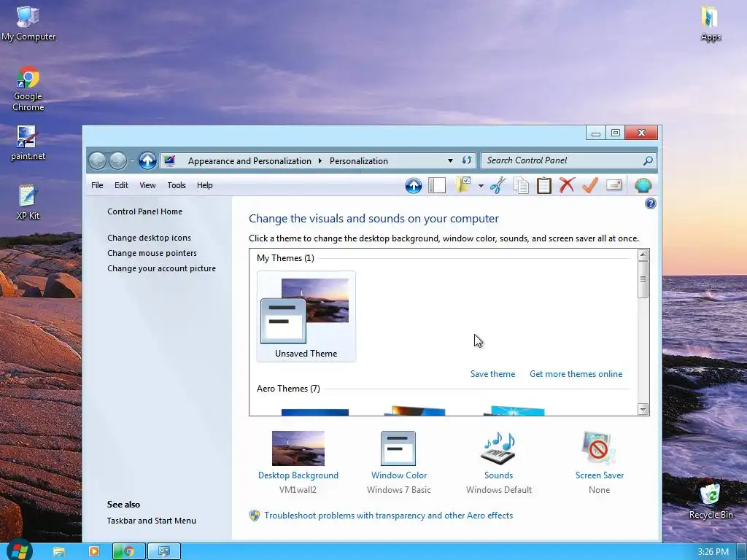747x560 pixels.
Task: Click the Cut scissors icon
Action: (498, 185)
